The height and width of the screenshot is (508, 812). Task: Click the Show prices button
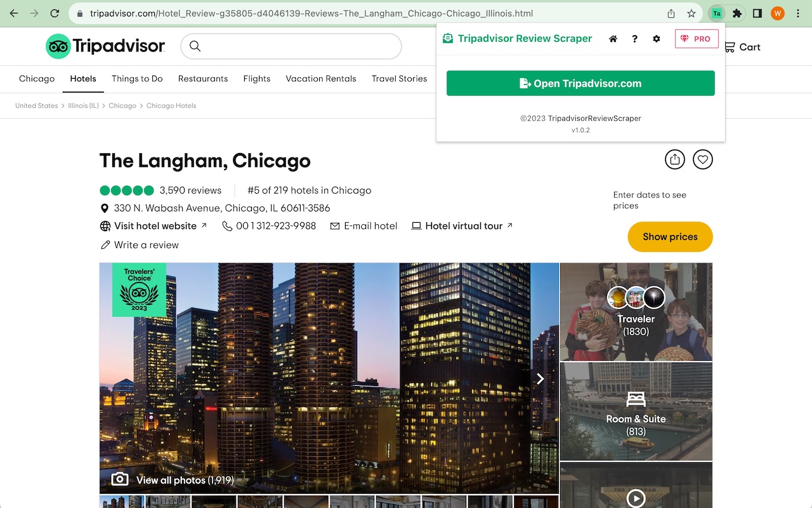tap(670, 236)
